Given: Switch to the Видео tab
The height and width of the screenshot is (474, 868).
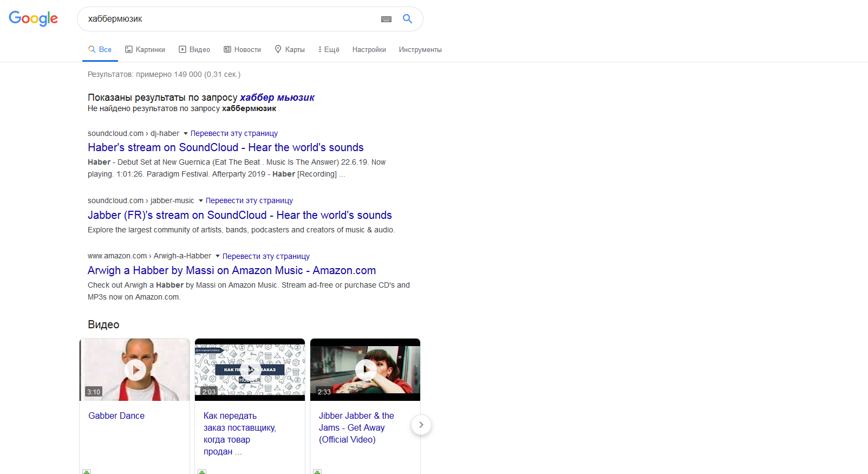Looking at the screenshot, I should [194, 49].
